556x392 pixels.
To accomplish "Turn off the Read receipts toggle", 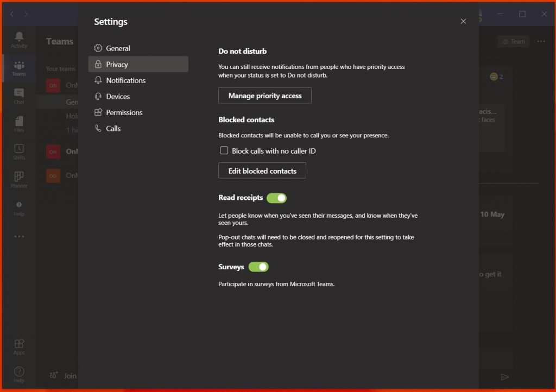I will [x=276, y=198].
